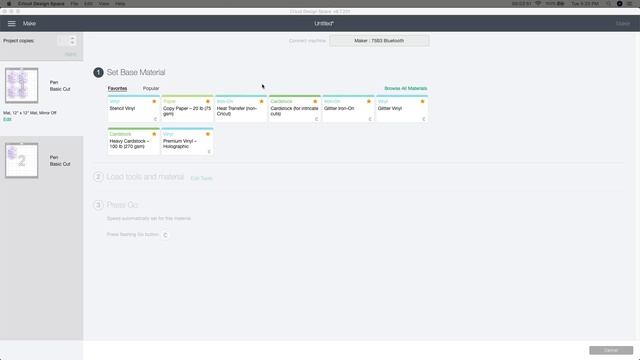Switch to the Popular tab
The image size is (640, 360).
[x=151, y=88]
